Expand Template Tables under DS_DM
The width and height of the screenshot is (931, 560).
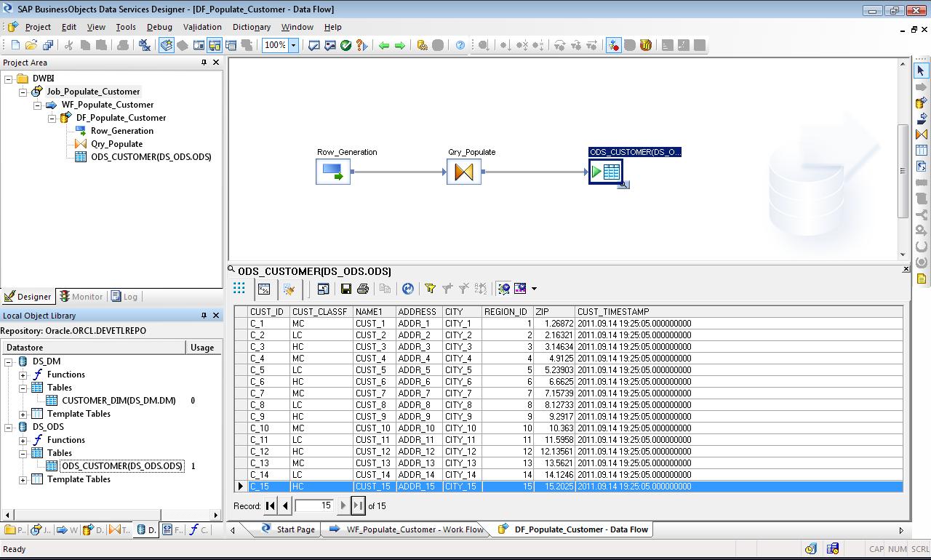[x=23, y=414]
